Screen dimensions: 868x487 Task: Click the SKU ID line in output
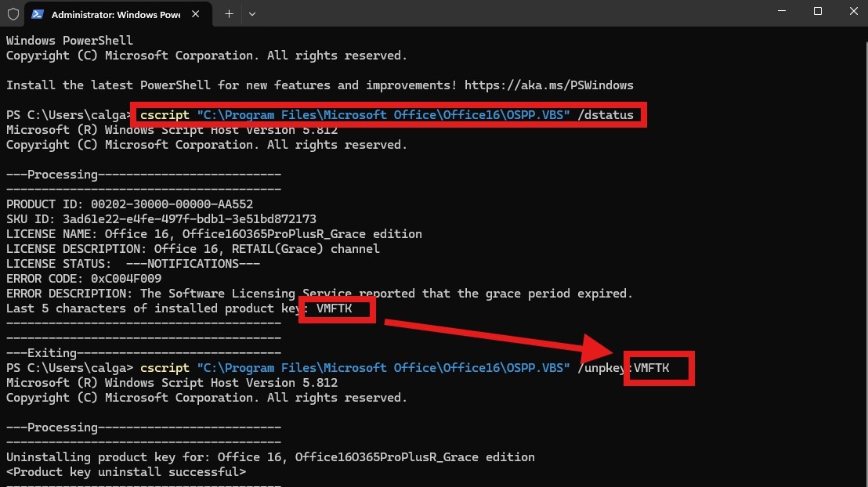click(161, 219)
